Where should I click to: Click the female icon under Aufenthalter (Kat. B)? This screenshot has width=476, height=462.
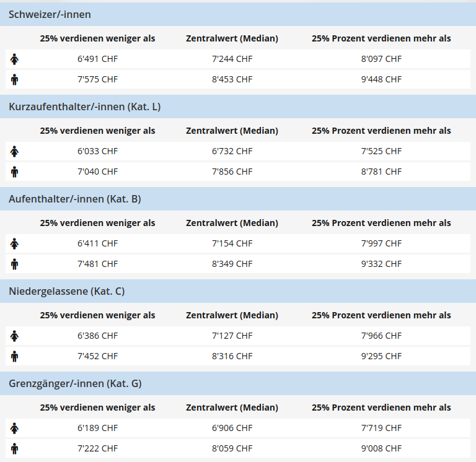(15, 243)
